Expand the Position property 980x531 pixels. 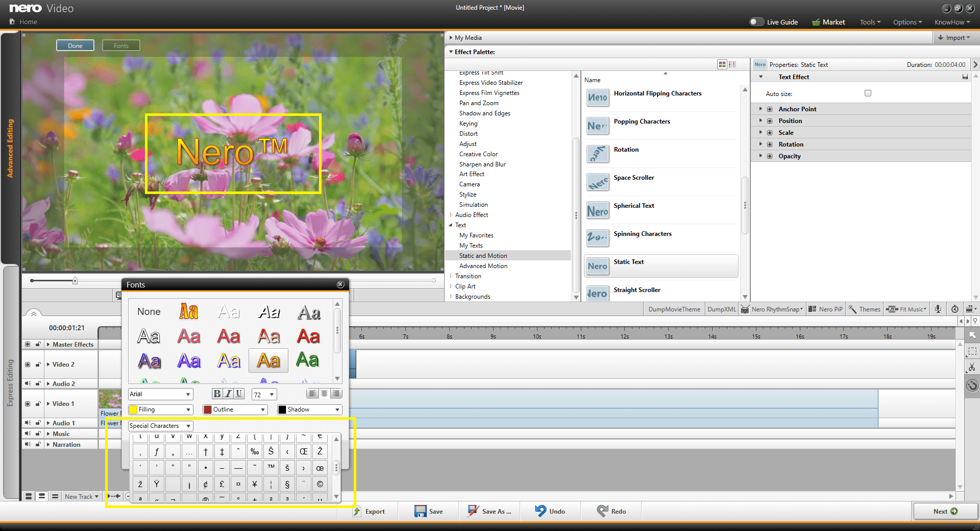click(761, 120)
